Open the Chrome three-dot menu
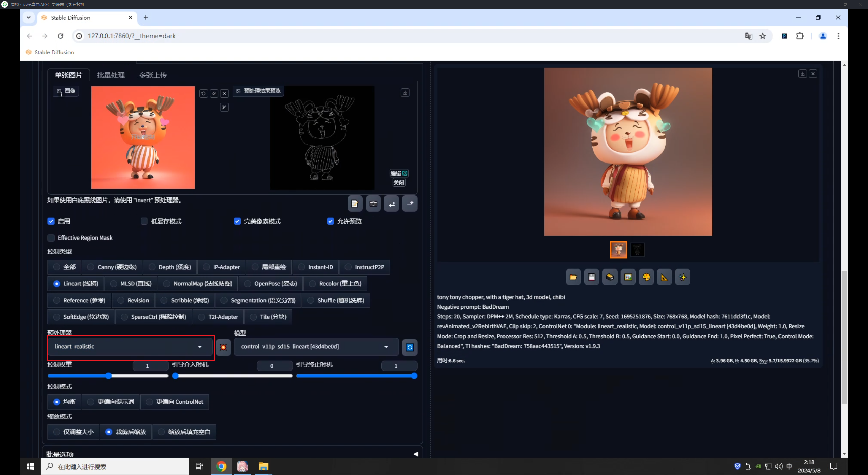The width and height of the screenshot is (868, 475). tap(838, 36)
